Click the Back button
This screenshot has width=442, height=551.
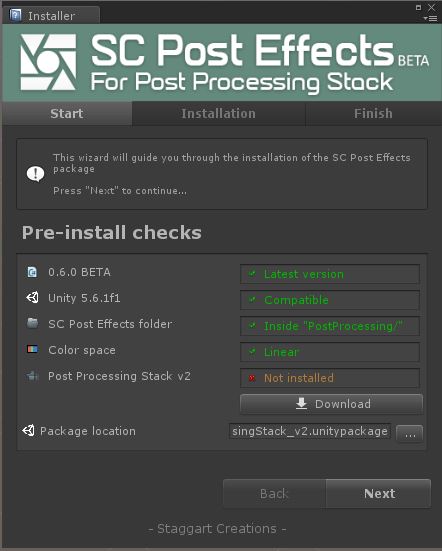point(274,493)
